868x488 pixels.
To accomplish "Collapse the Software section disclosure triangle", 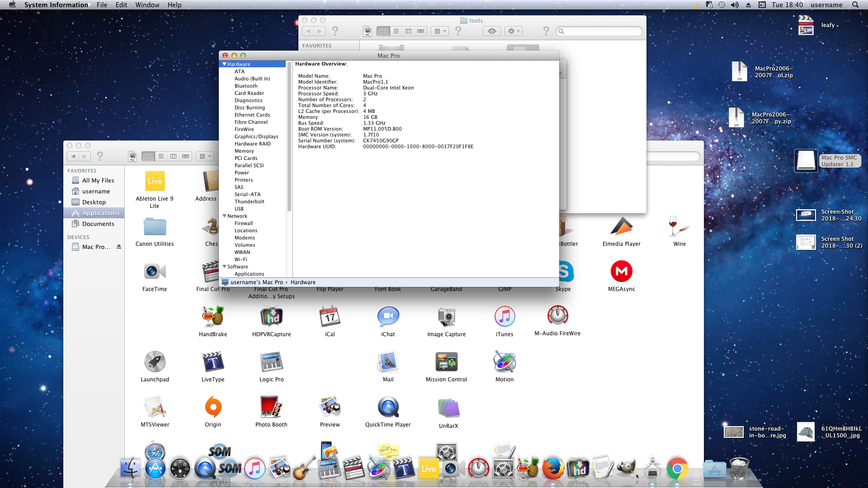I will [x=224, y=267].
